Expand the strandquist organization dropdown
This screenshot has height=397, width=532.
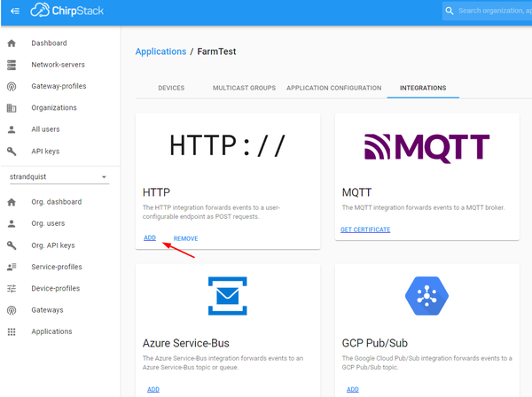click(104, 177)
